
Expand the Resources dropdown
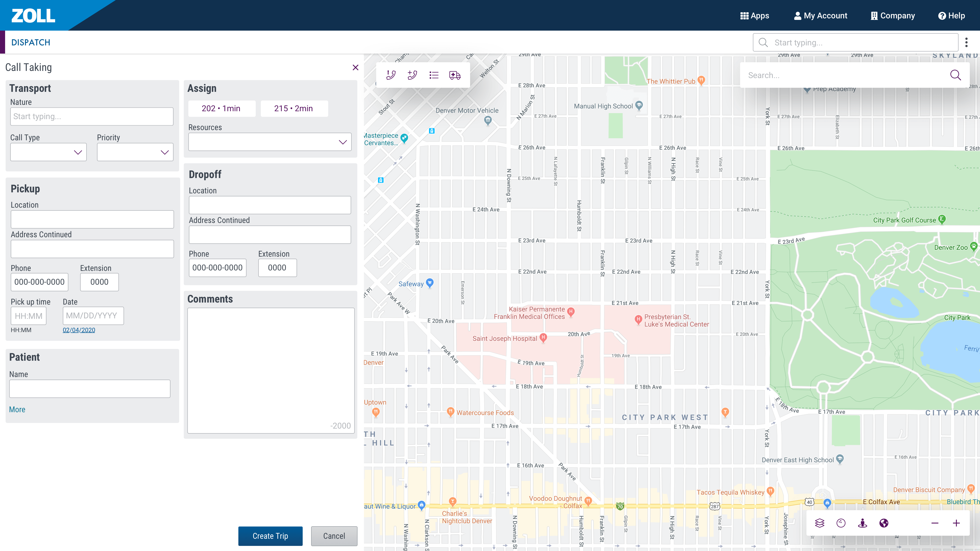270,142
